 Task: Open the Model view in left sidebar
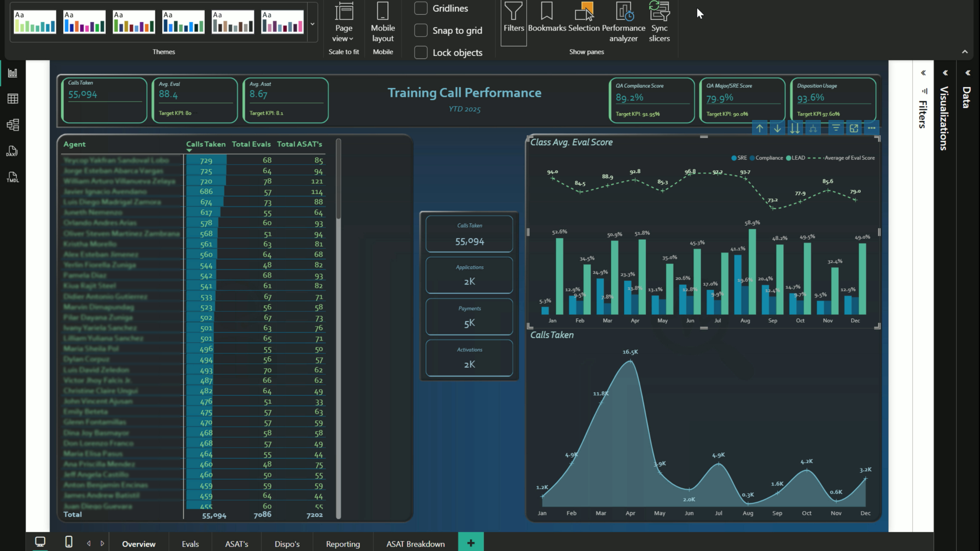click(x=13, y=125)
